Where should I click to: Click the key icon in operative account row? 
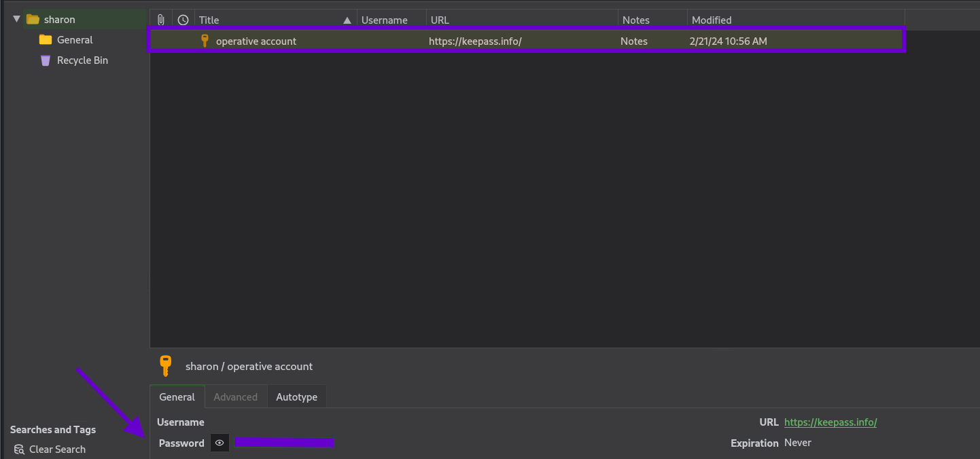(x=205, y=41)
